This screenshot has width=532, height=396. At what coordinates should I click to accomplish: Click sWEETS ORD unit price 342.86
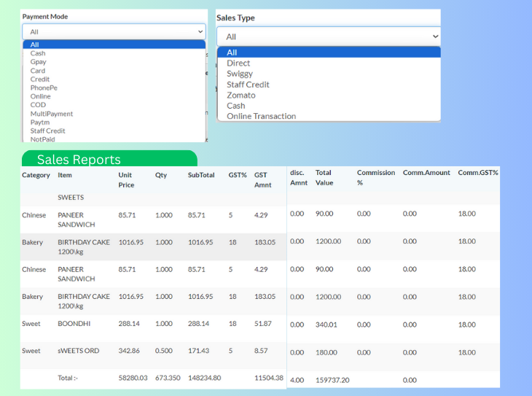point(129,351)
